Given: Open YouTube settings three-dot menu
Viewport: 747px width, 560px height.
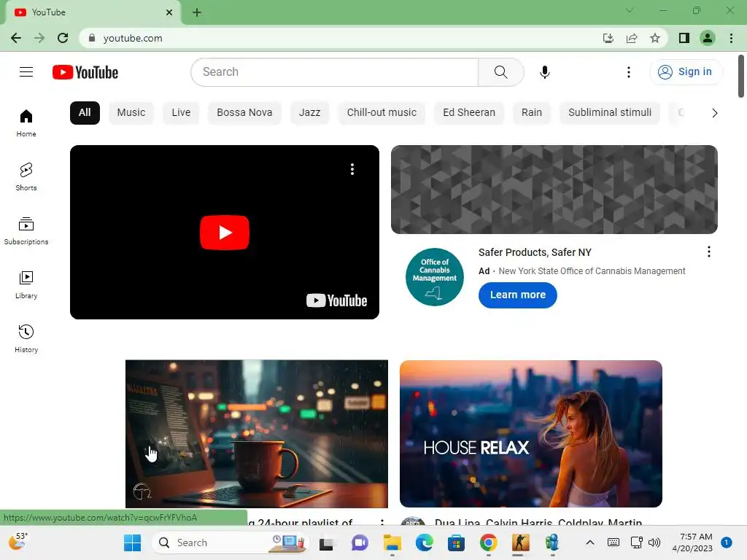Looking at the screenshot, I should (628, 72).
